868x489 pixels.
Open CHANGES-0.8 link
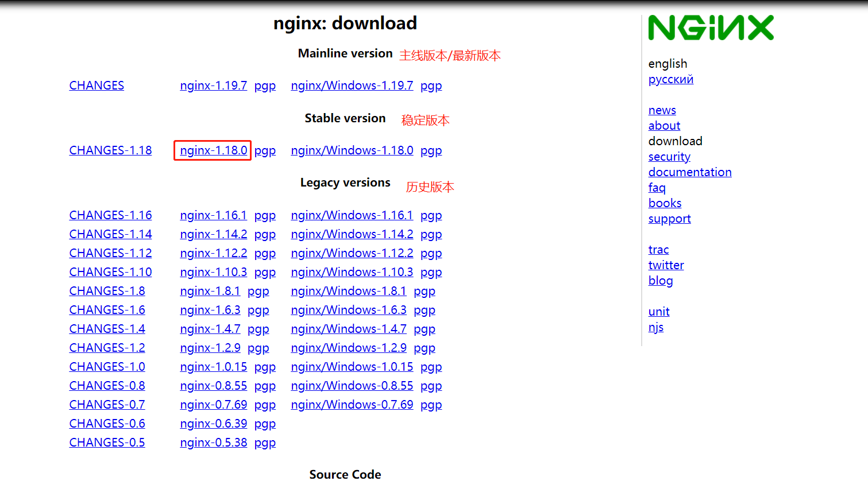coord(107,386)
